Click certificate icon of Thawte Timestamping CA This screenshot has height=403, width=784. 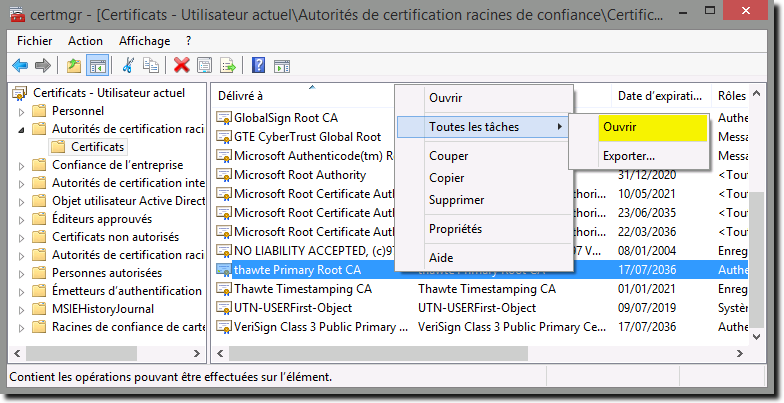(x=224, y=289)
